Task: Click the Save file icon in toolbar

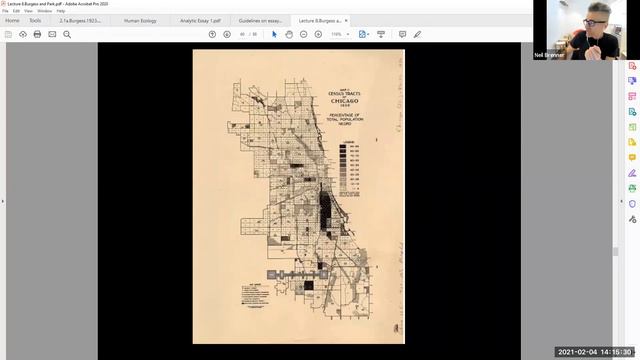Action: [x=8, y=34]
